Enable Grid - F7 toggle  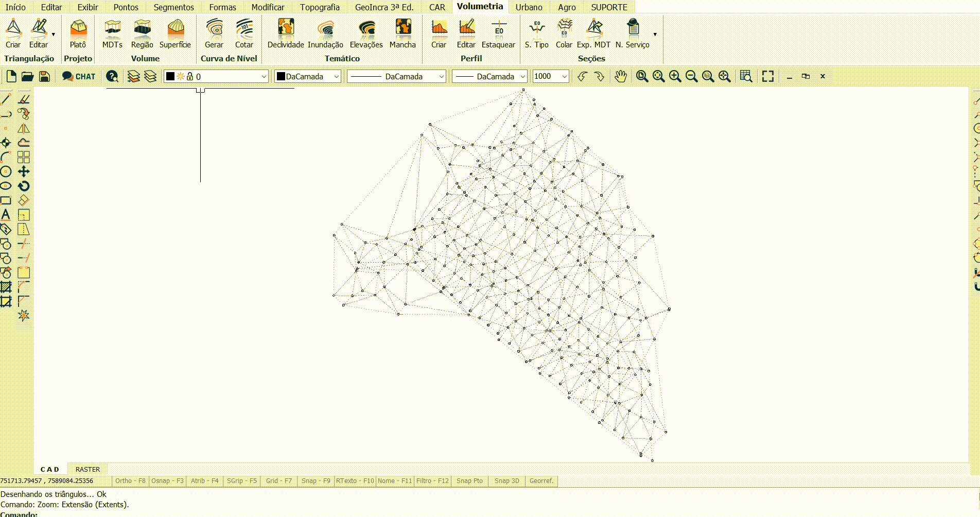(278, 481)
